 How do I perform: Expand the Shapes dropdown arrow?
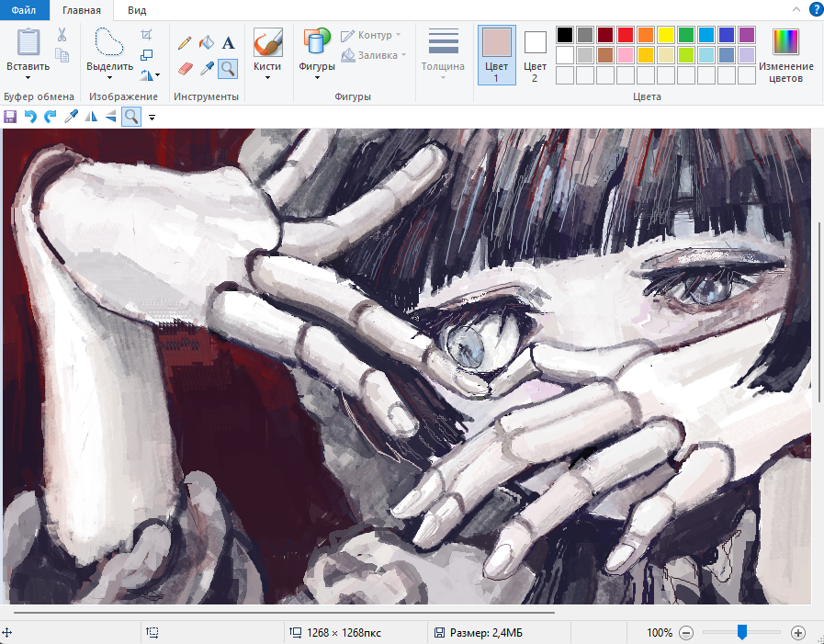tap(317, 78)
